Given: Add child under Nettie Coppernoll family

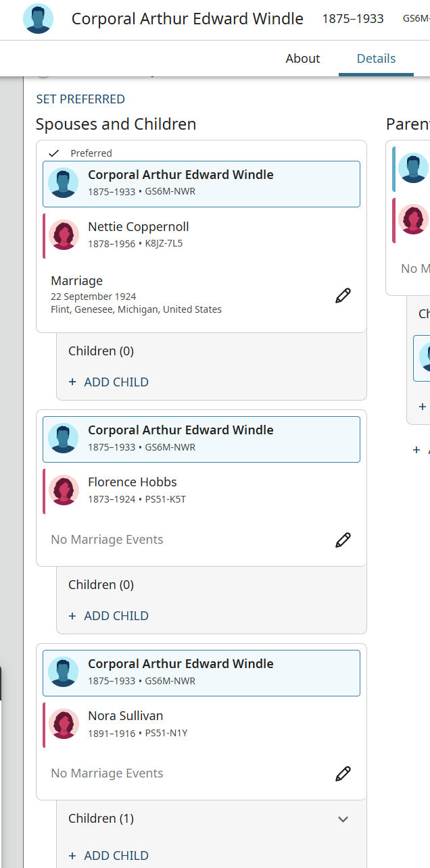Looking at the screenshot, I should pyautogui.click(x=109, y=382).
